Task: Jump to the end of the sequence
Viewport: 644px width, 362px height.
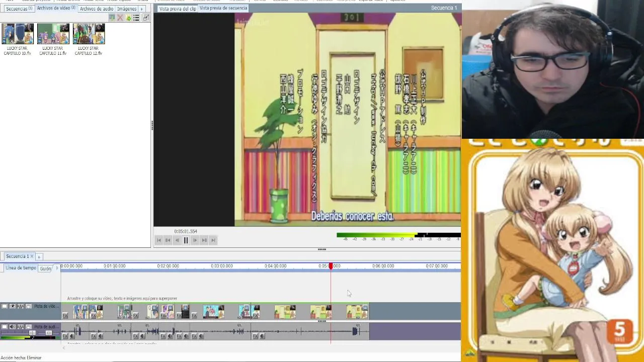Action: 213,240
